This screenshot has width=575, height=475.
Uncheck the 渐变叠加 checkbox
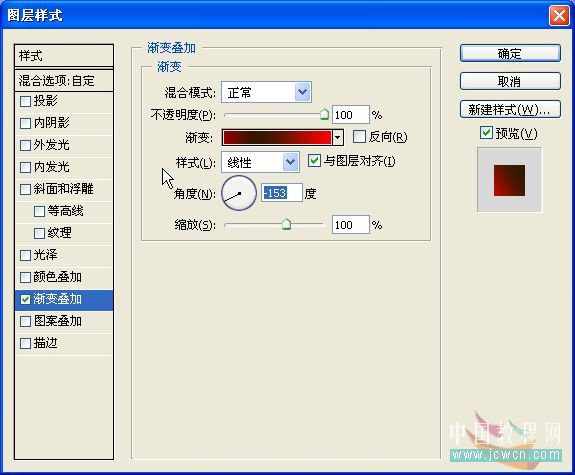click(x=25, y=299)
